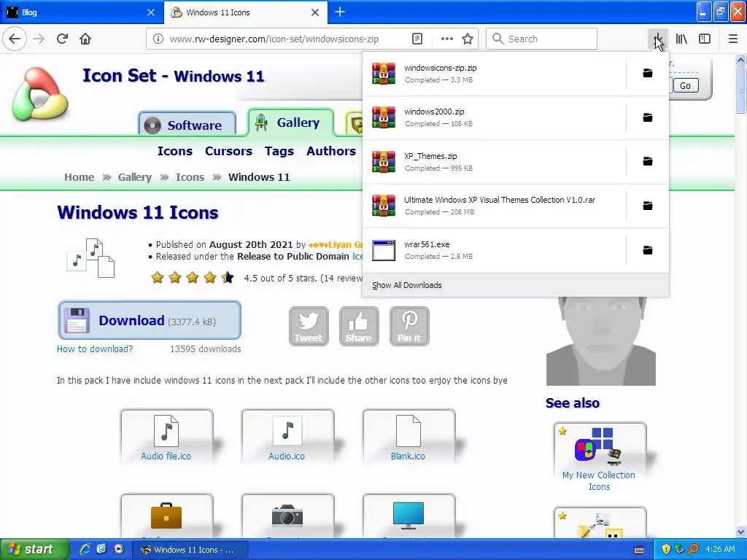Viewport: 747px width, 560px height.
Task: Open the wrar561.exe download entry
Action: 494,250
